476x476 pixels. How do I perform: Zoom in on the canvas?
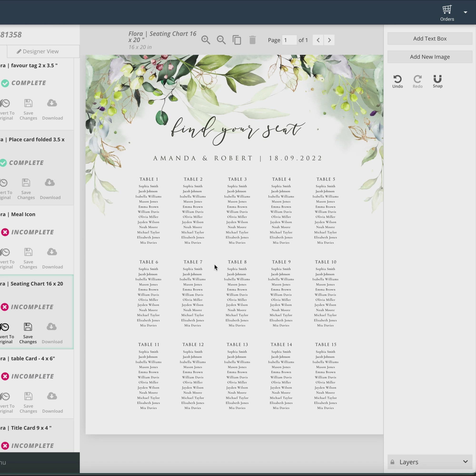(206, 40)
